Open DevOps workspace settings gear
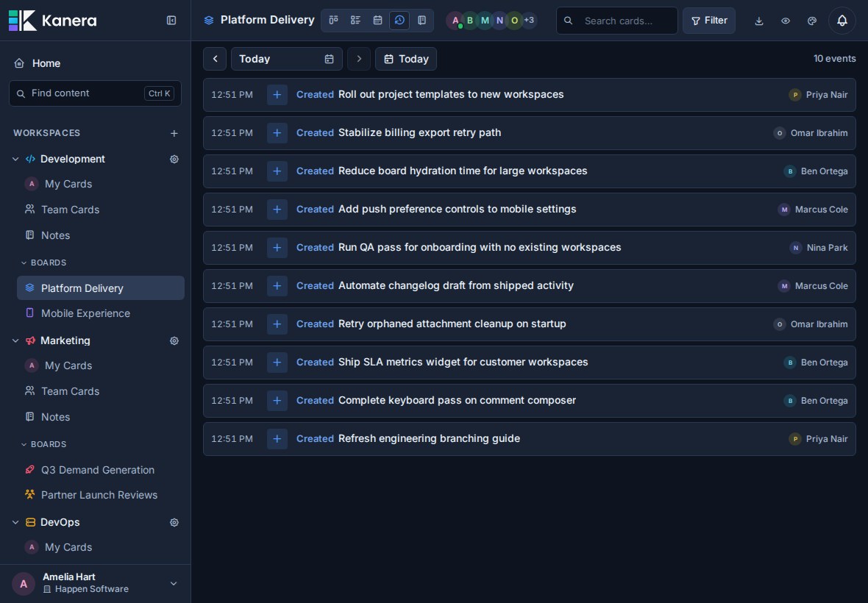 click(174, 522)
